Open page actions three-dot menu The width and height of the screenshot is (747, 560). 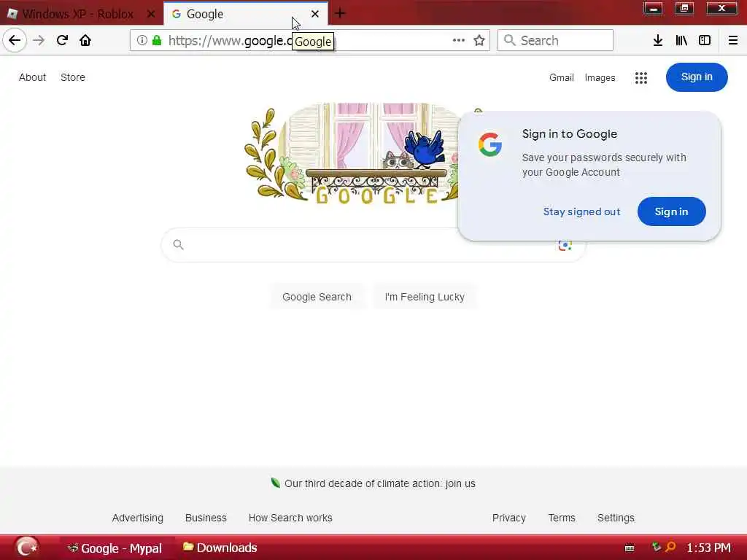458,41
